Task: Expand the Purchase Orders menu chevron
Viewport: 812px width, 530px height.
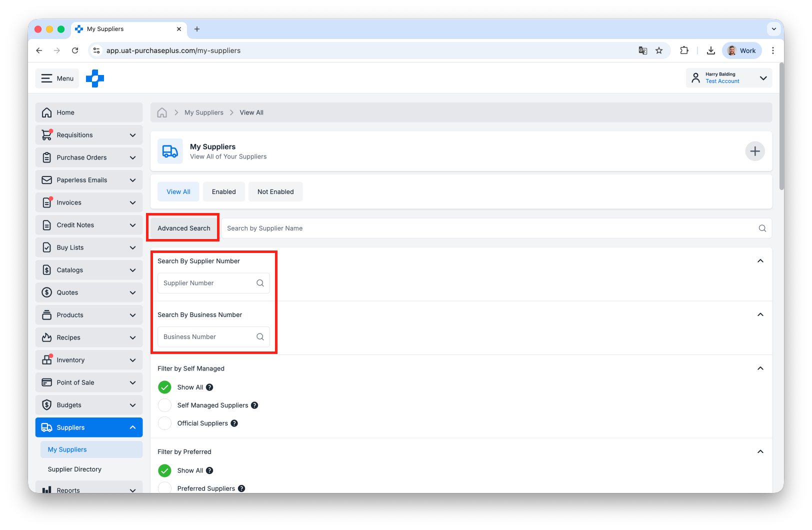Action: (x=132, y=157)
